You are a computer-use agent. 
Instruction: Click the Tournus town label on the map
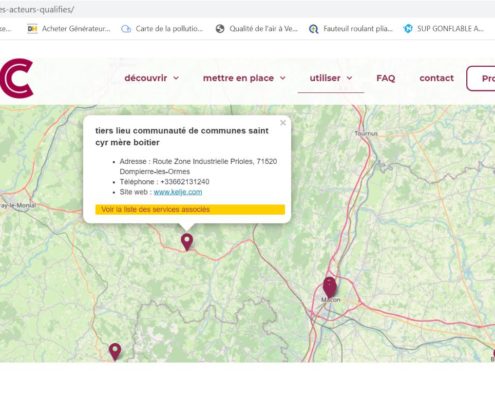point(366,133)
